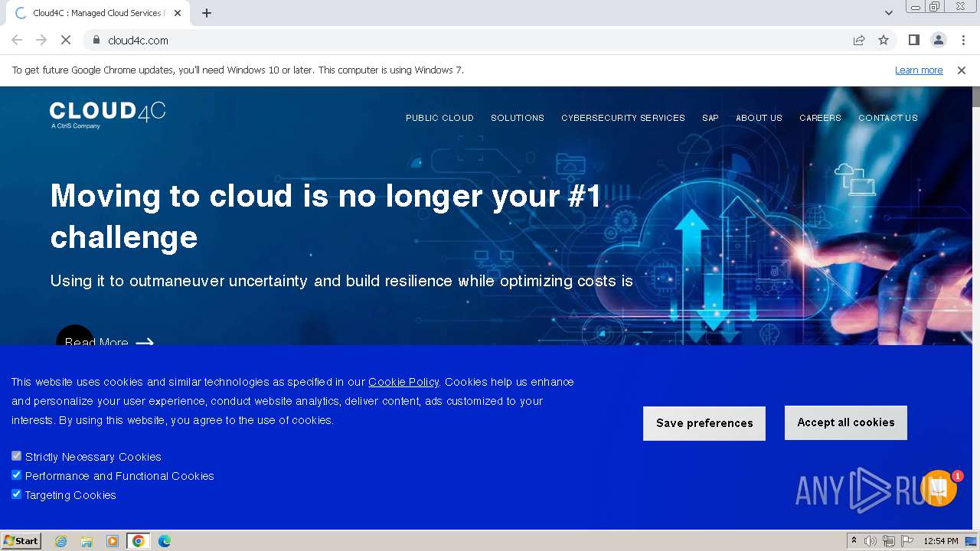Viewport: 980px width, 551px height.
Task: Click the Windows Start button
Action: [21, 541]
